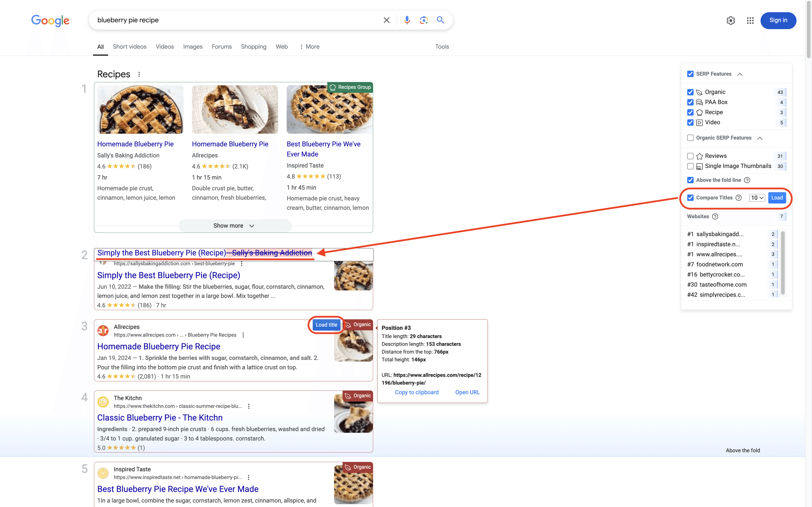Image resolution: width=812 pixels, height=507 pixels.
Task: Enable the Organic SERP Features checkbox
Action: click(690, 138)
